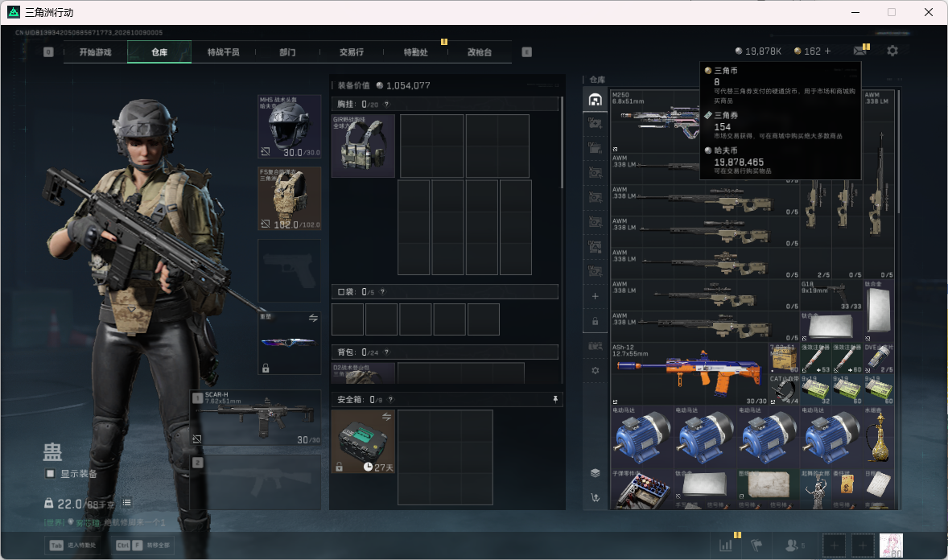Pin the 安全箱 section with pushpin icon

click(x=555, y=400)
